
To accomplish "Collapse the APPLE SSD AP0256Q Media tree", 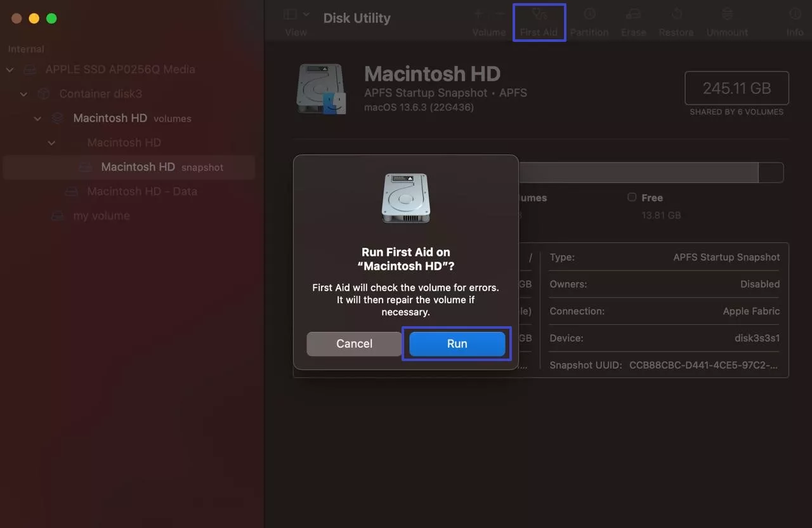I will [x=10, y=70].
